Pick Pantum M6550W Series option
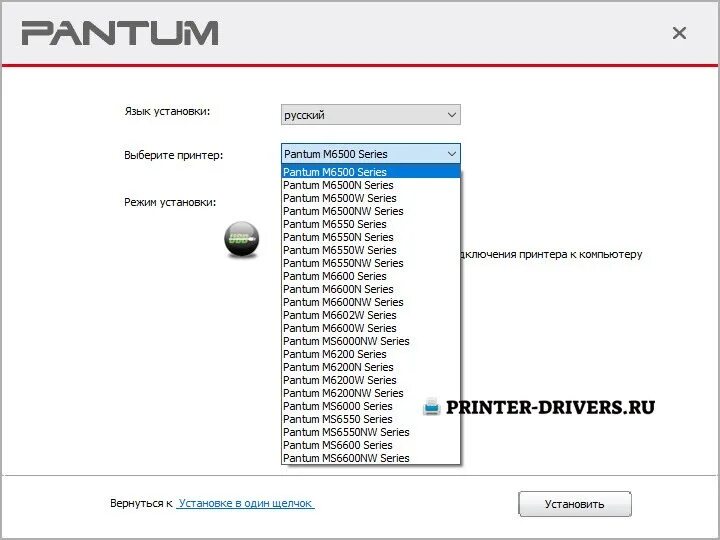This screenshot has height=540, width=720. coord(371,250)
